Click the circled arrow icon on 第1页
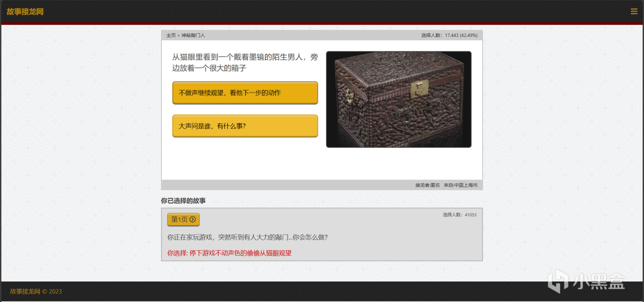644x302 pixels. [193, 220]
